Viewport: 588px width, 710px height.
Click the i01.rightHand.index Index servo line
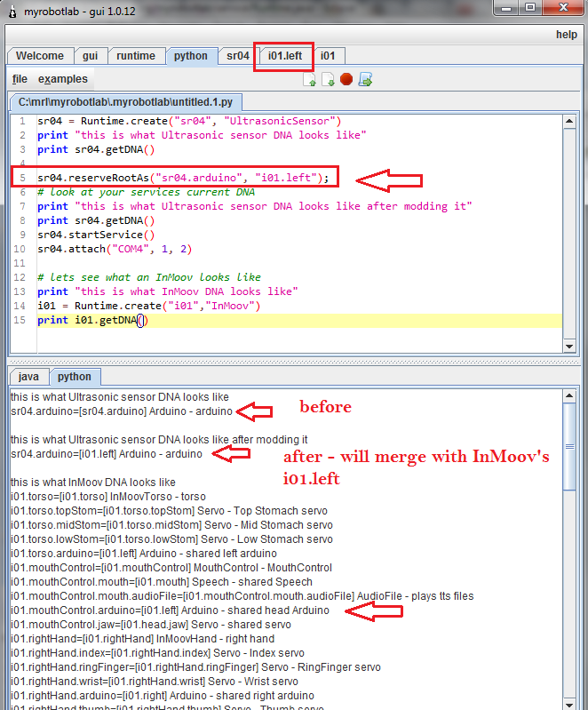(x=157, y=653)
